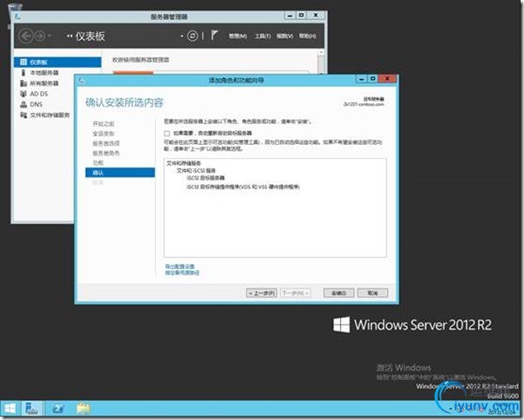
Task: Click the 上一步(P) previous button
Action: [262, 293]
